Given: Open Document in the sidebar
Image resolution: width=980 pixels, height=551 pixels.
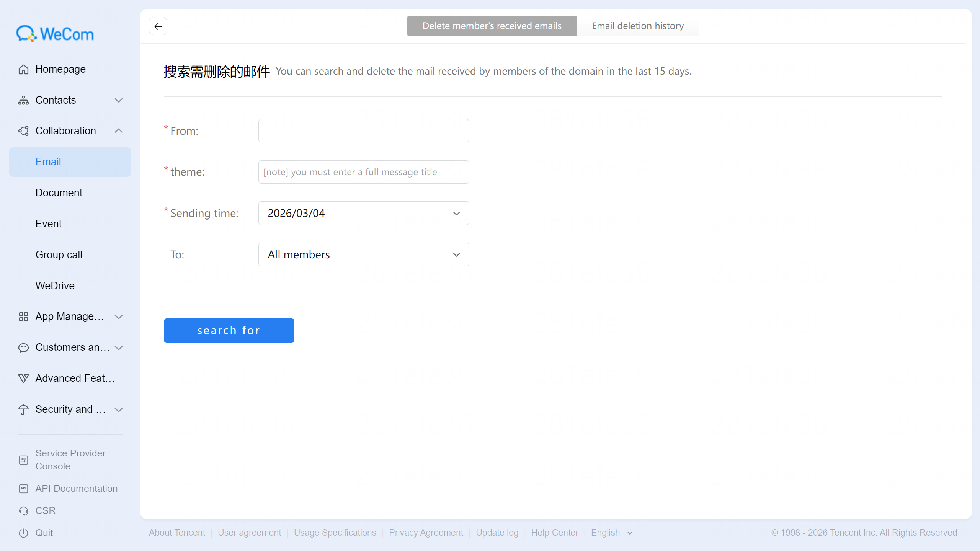Looking at the screenshot, I should 59,192.
